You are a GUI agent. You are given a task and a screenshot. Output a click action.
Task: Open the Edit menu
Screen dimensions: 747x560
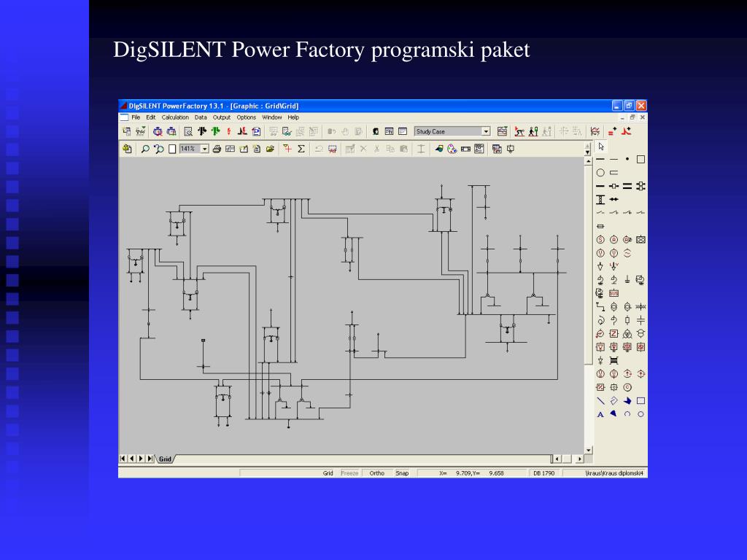coord(151,117)
